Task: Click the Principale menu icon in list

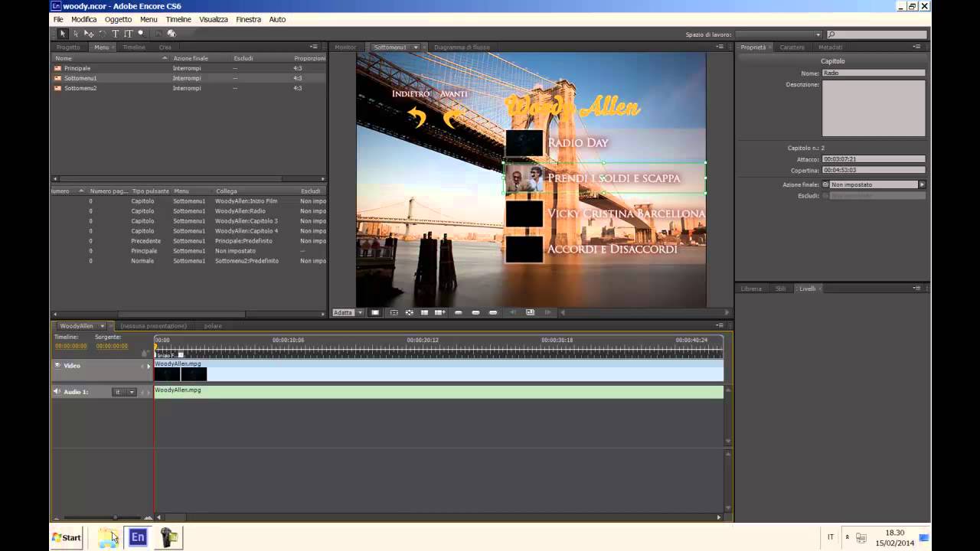Action: (x=57, y=68)
